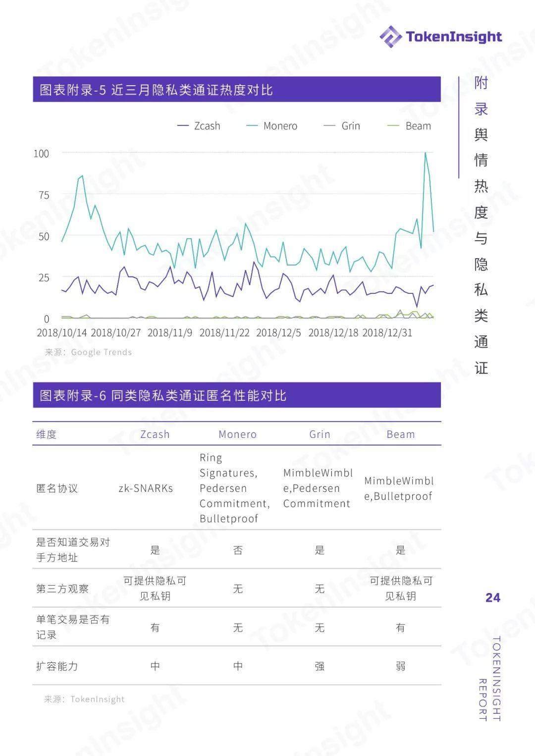This screenshot has width=535, height=756.
Task: Click the TokenInsight brand name text
Action: (454, 37)
